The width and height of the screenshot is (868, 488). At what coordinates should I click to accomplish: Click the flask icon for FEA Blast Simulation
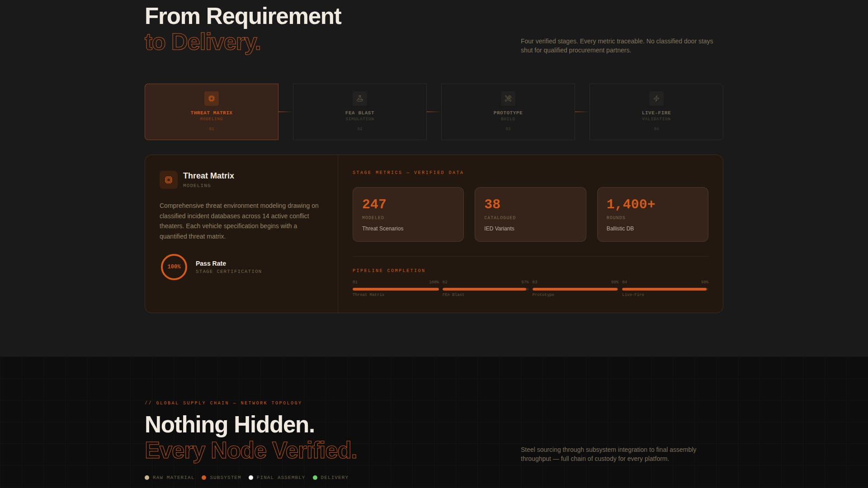(x=359, y=99)
